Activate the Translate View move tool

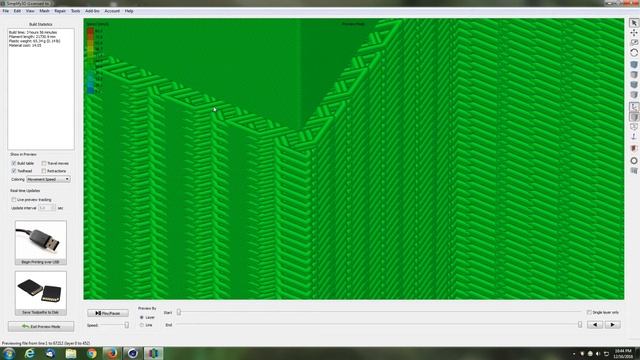coord(634,33)
